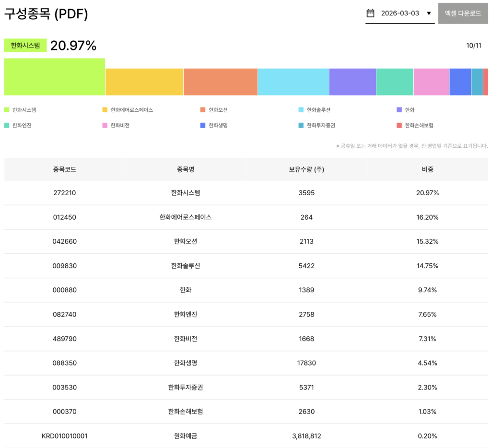The width and height of the screenshot is (491, 448).
Task: Click the purple 한화 bar segment
Action: click(352, 82)
